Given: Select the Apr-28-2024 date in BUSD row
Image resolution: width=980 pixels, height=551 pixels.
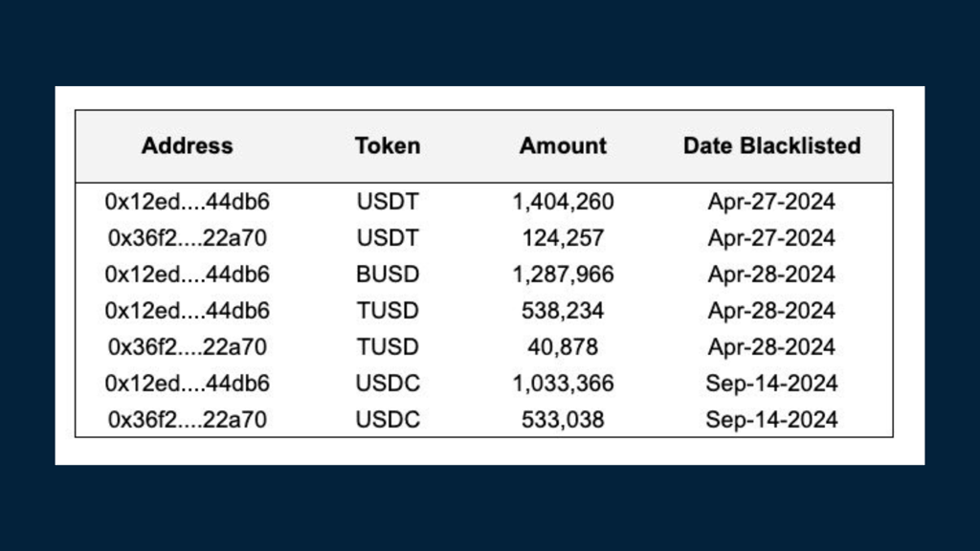Looking at the screenshot, I should (771, 275).
